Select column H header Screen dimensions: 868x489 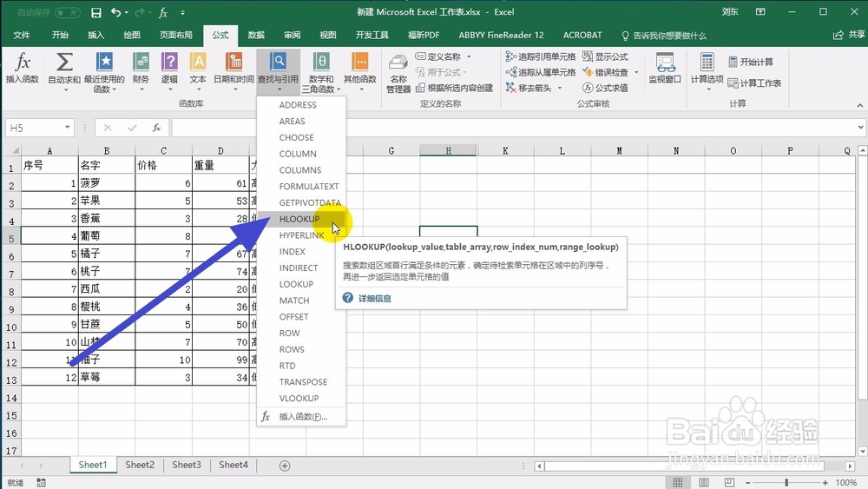[448, 150]
